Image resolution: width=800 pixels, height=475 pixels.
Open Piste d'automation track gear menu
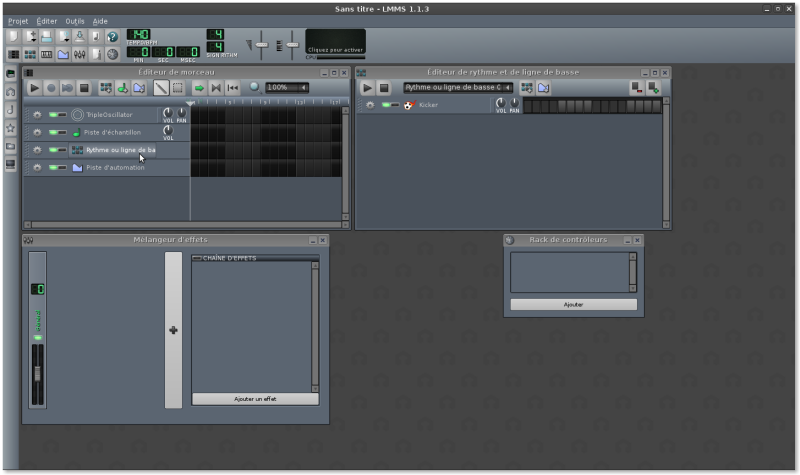click(x=37, y=167)
